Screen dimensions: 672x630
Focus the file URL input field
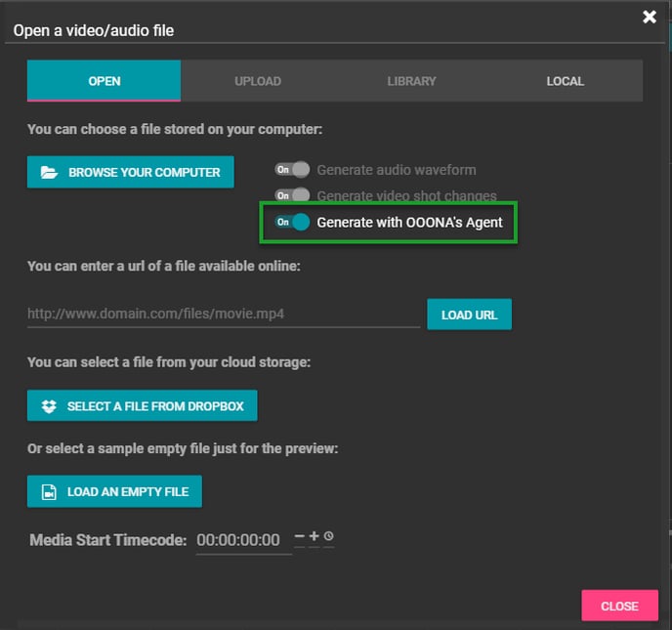[223, 315]
